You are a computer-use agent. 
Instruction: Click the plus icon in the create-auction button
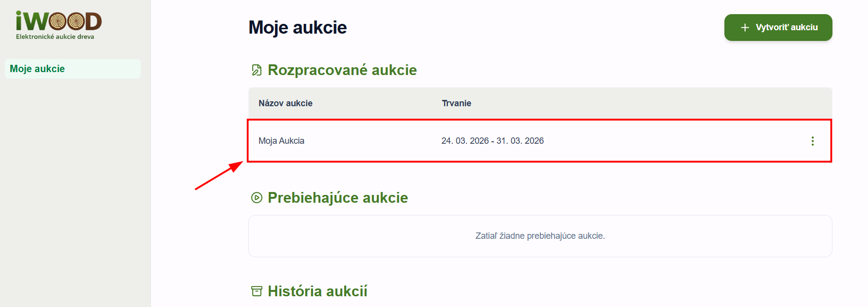coord(744,28)
